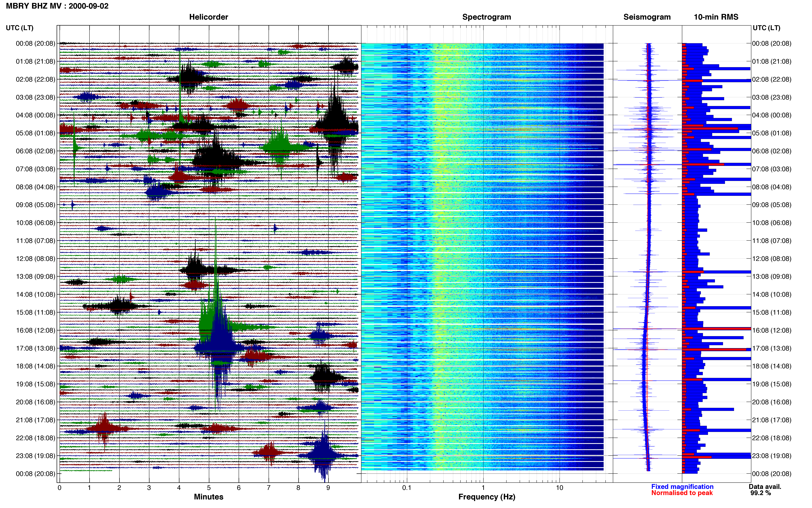Click the 0.1 tick on the frequency axis

(x=407, y=487)
